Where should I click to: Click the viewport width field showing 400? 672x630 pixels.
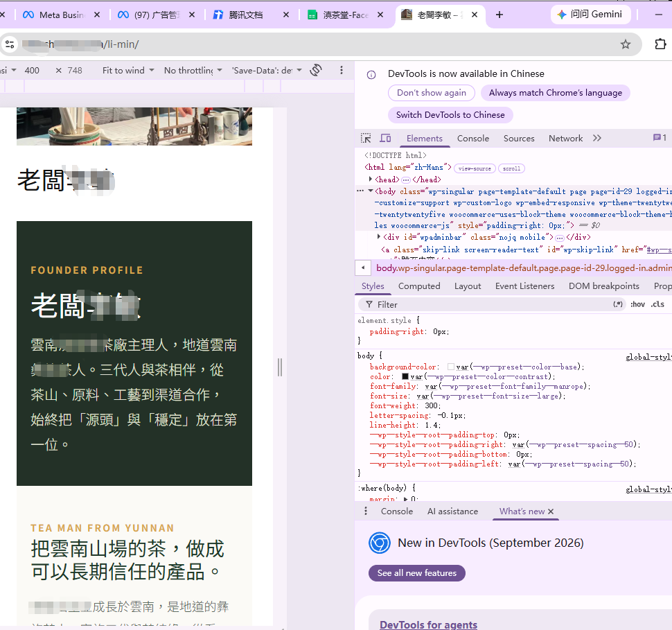click(x=32, y=70)
